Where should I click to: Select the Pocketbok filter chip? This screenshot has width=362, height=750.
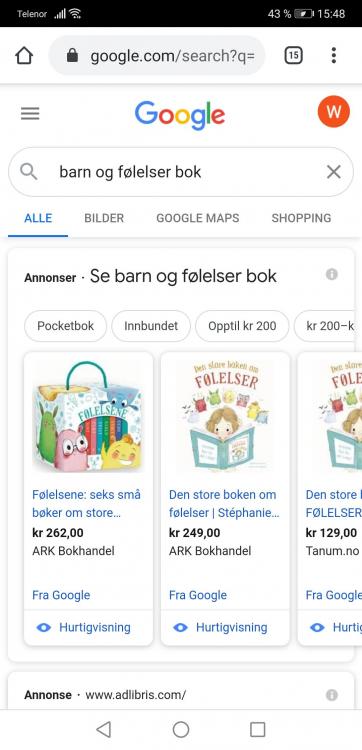[66, 326]
